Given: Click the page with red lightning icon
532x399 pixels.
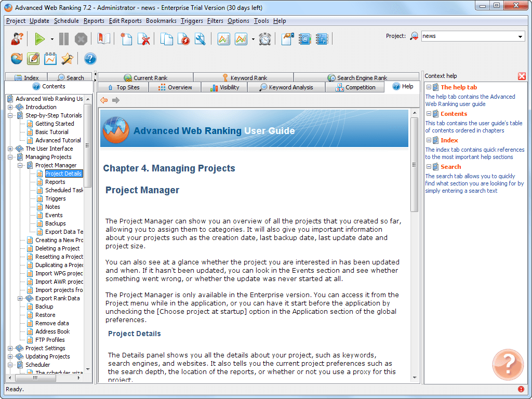Looking at the screenshot, I should click(x=183, y=39).
